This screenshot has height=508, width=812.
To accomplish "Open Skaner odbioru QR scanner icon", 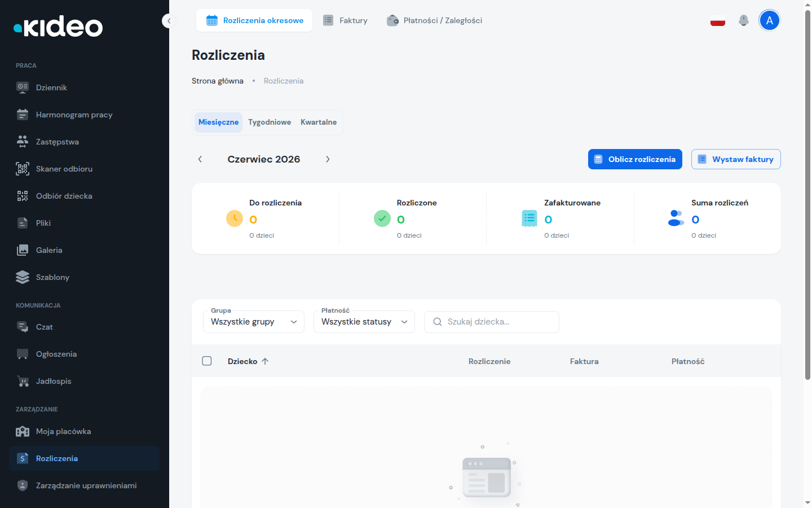I will coord(23,169).
